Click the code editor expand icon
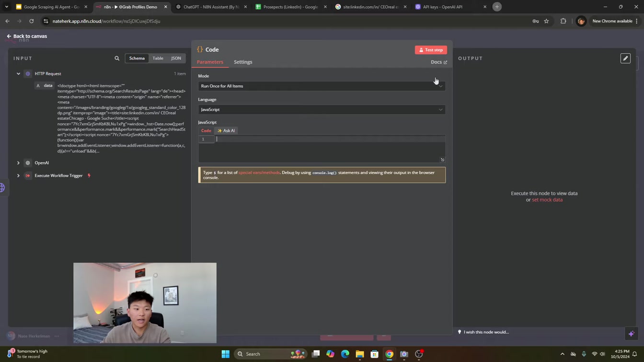644x362 pixels. pyautogui.click(x=442, y=160)
